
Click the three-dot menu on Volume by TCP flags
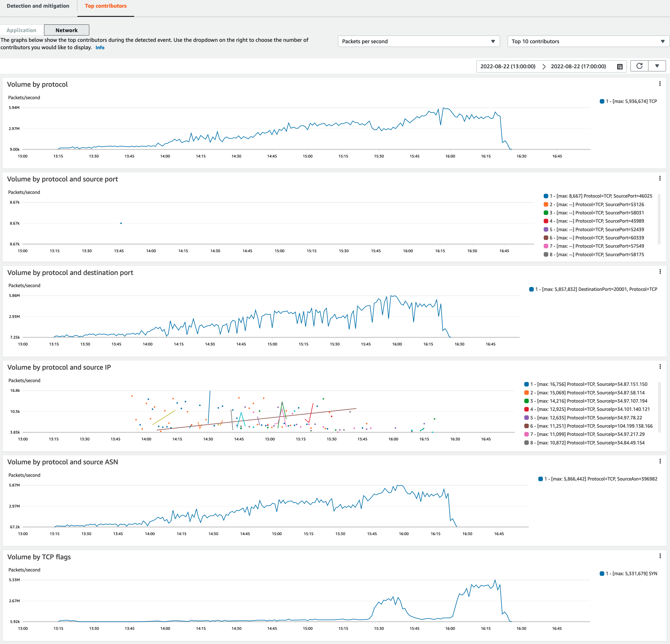click(x=660, y=556)
